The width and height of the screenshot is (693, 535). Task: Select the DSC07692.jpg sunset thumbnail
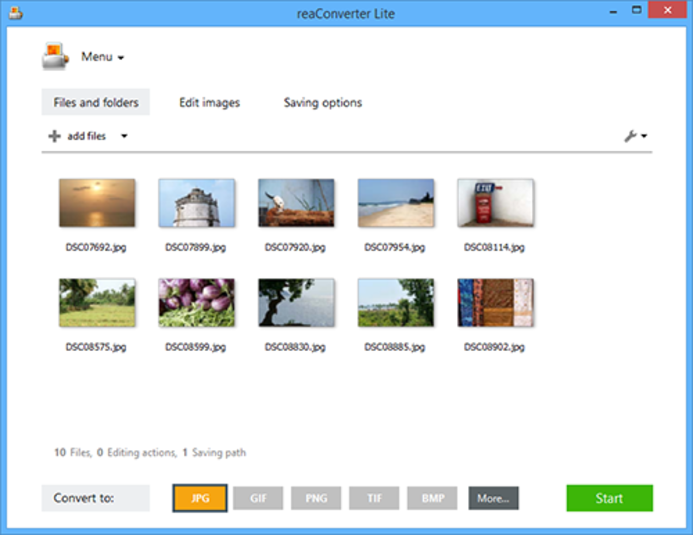click(97, 203)
